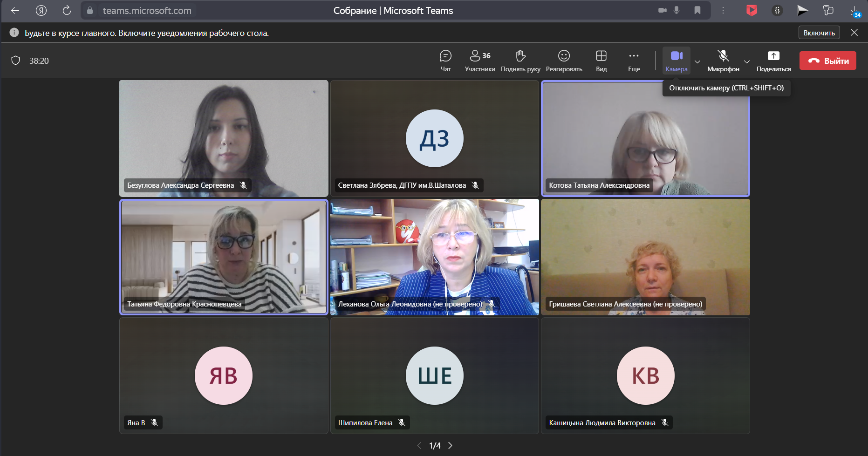The width and height of the screenshot is (868, 456).
Task: Open the reactions menu
Action: pyautogui.click(x=564, y=61)
